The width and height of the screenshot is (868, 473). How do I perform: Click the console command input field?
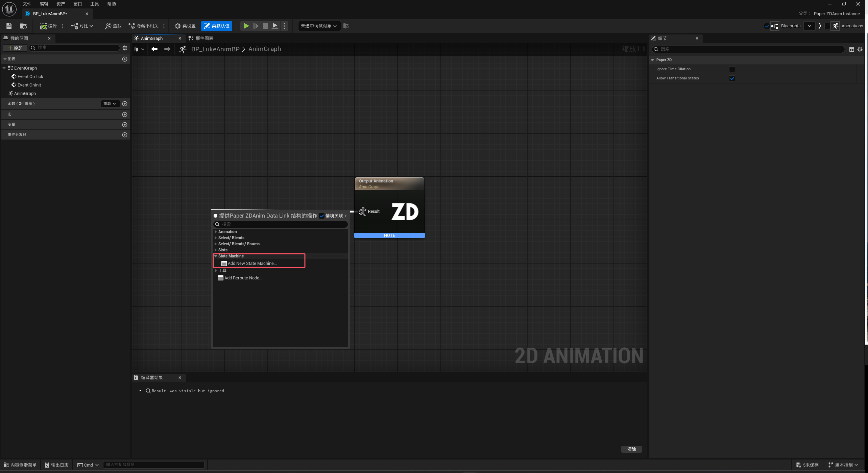154,465
